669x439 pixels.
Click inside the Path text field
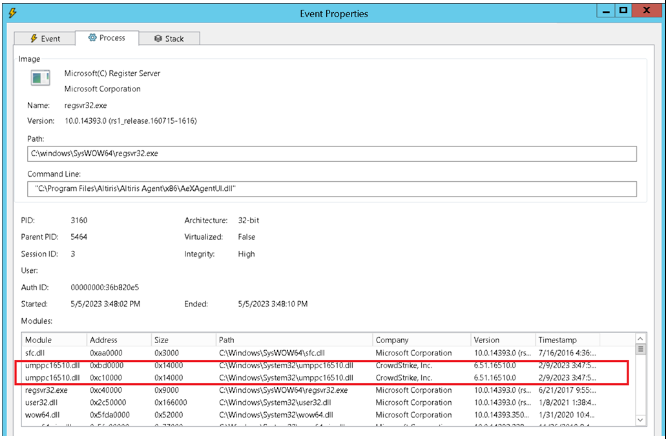click(330, 155)
